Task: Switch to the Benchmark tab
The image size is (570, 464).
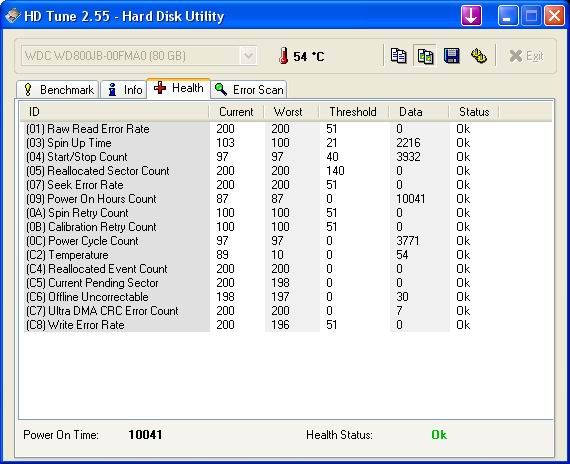Action: [x=58, y=89]
